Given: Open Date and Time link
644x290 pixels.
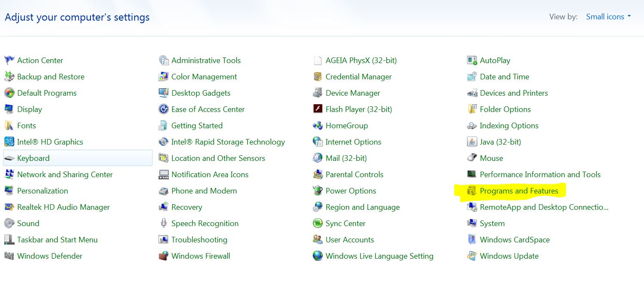Looking at the screenshot, I should [x=504, y=77].
